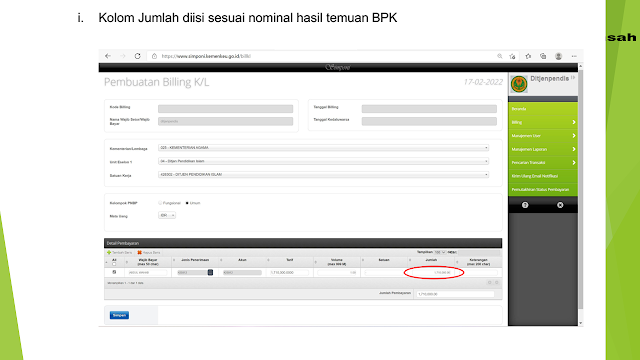Click the Jumlah Pembayaran total field
640x360 pixels.
pyautogui.click(x=455, y=294)
